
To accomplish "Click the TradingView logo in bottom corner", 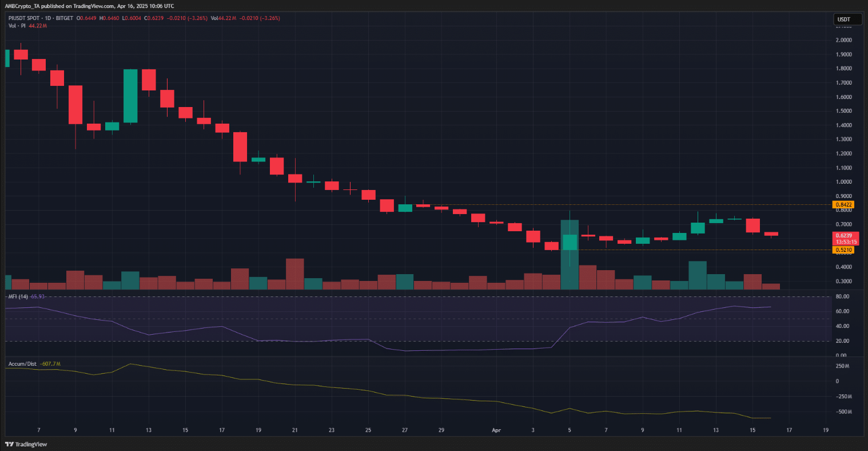I will click(x=26, y=444).
